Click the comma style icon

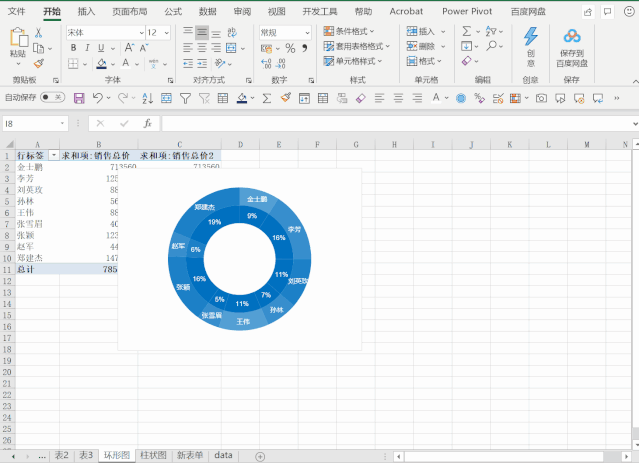pyautogui.click(x=304, y=48)
